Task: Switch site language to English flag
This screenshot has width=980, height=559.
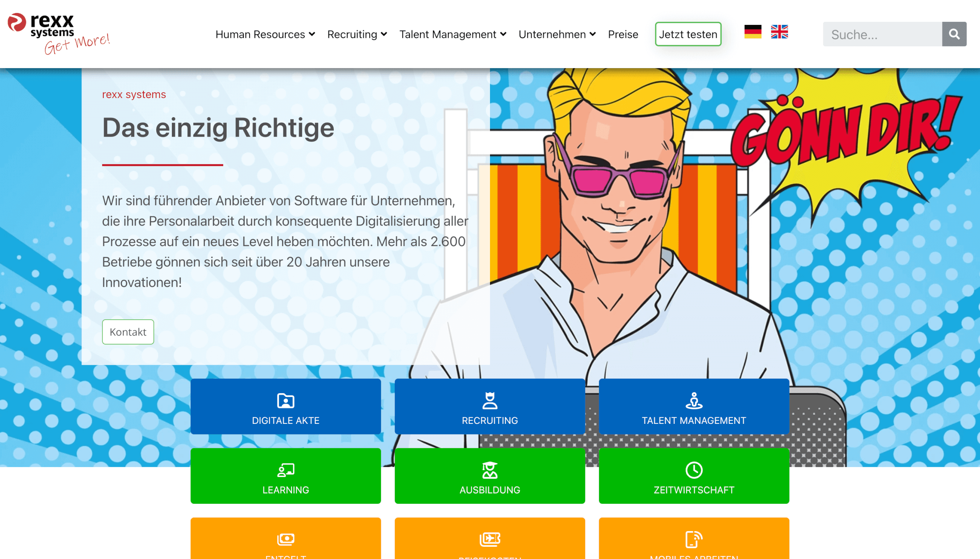Action: tap(779, 31)
